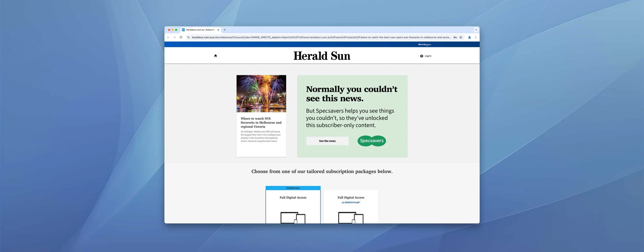Click the SUMMER SALE banner label

click(293, 188)
